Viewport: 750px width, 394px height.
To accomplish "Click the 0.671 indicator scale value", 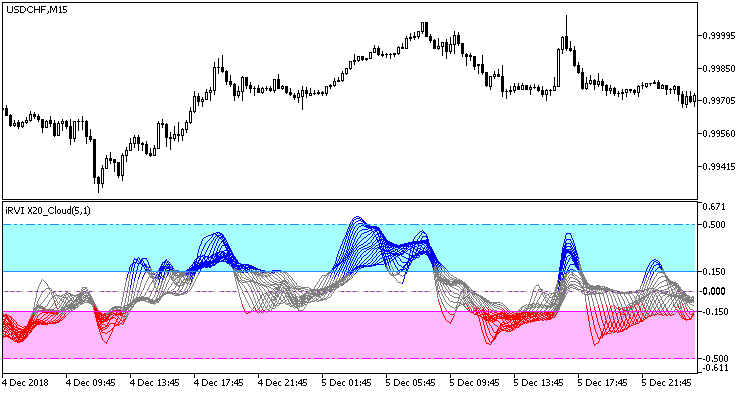I will click(714, 207).
